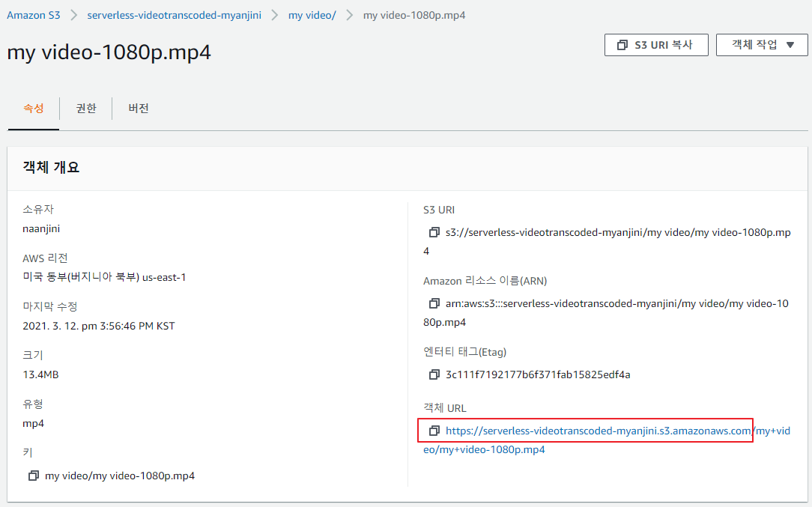Copy the Etag value icon
This screenshot has height=507, width=812.
434,374
